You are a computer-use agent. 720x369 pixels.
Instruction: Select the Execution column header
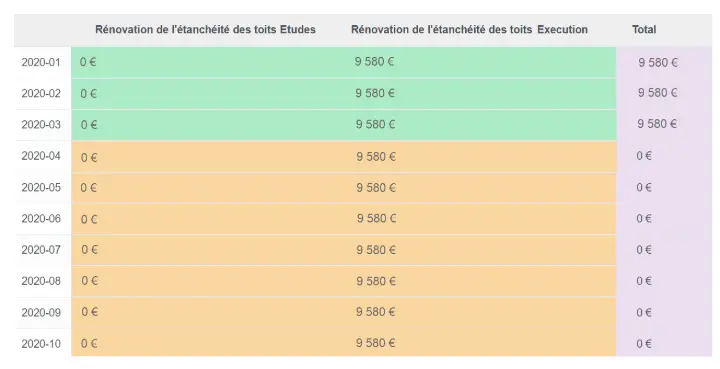click(x=469, y=29)
